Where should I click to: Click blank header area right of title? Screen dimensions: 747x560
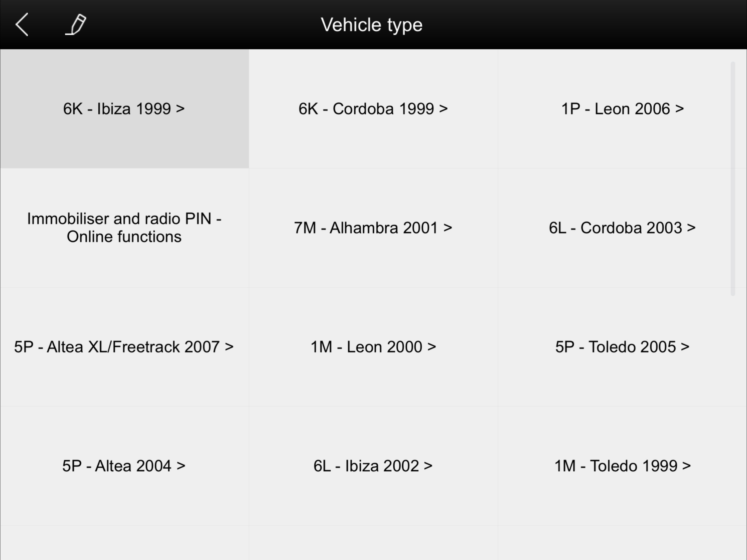pos(591,25)
